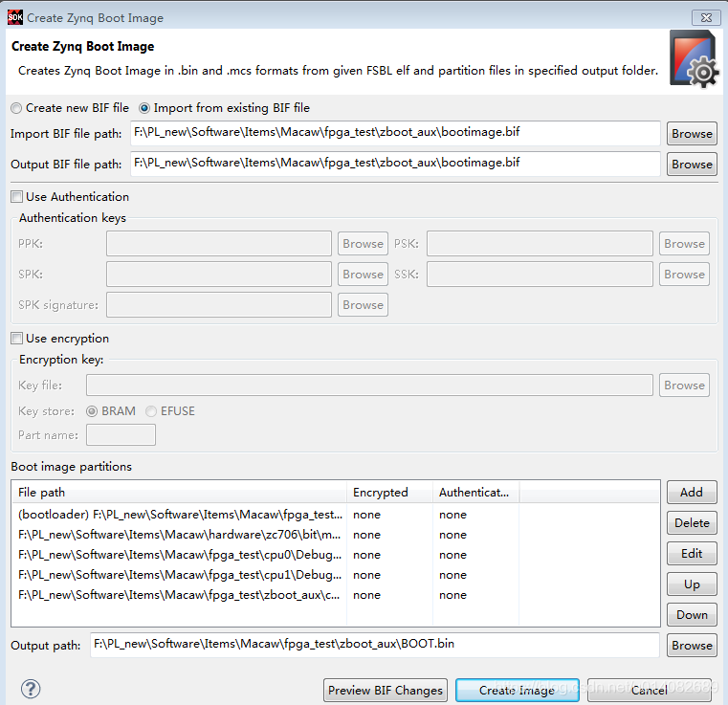Close the Create Zynq Boot Image dialog
The width and height of the screenshot is (728, 705).
(706, 17)
